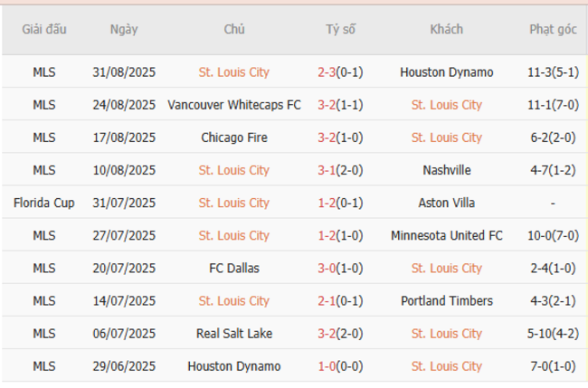Screen dimensions: 588x388
Task: Click the 11-3(5-1) corner kick stat
Action: pyautogui.click(x=553, y=72)
